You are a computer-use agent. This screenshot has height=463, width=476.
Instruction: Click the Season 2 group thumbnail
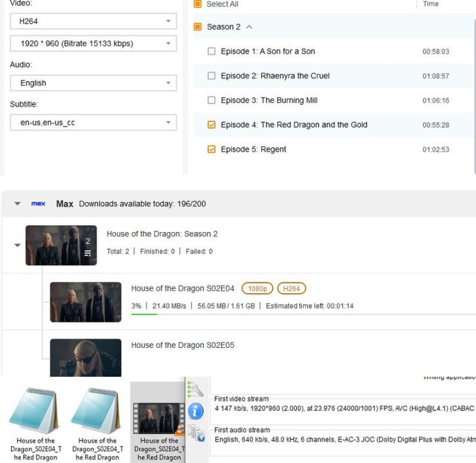pos(61,246)
